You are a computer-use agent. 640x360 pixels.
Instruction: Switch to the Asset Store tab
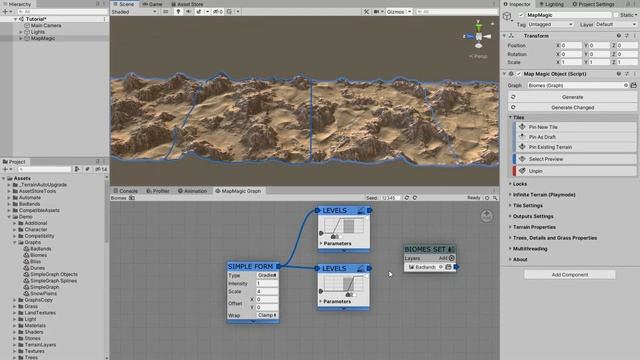pyautogui.click(x=187, y=4)
